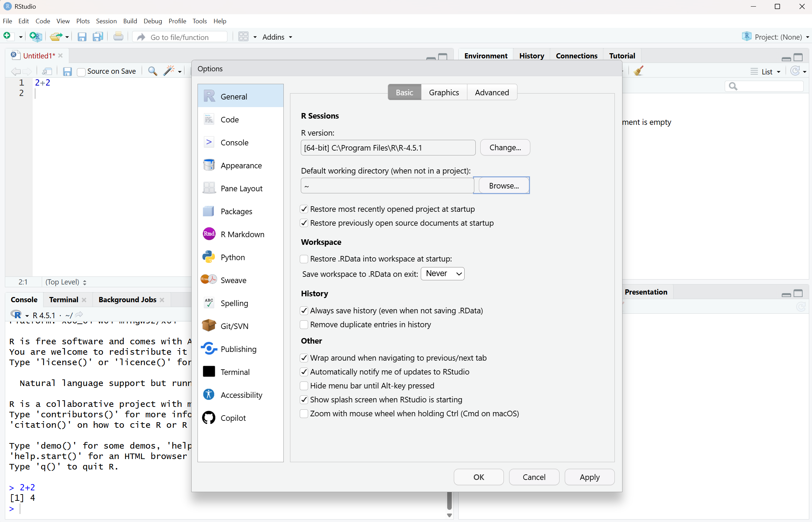Screen dimensions: 812x522
Task: Click the find magnifier in editor toolbar
Action: [x=152, y=71]
